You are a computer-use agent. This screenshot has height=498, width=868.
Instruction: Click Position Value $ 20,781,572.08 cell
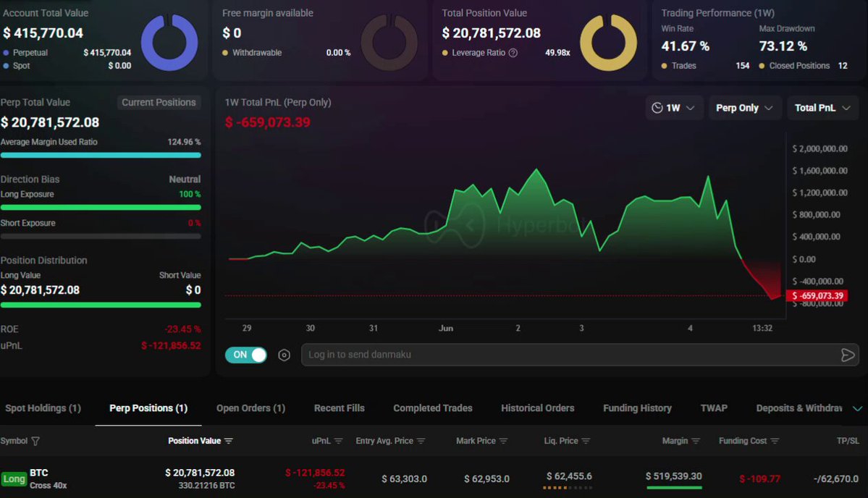(200, 473)
